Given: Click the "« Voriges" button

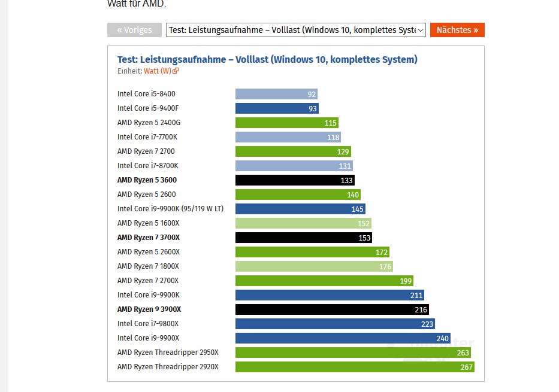Looking at the screenshot, I should 134,30.
